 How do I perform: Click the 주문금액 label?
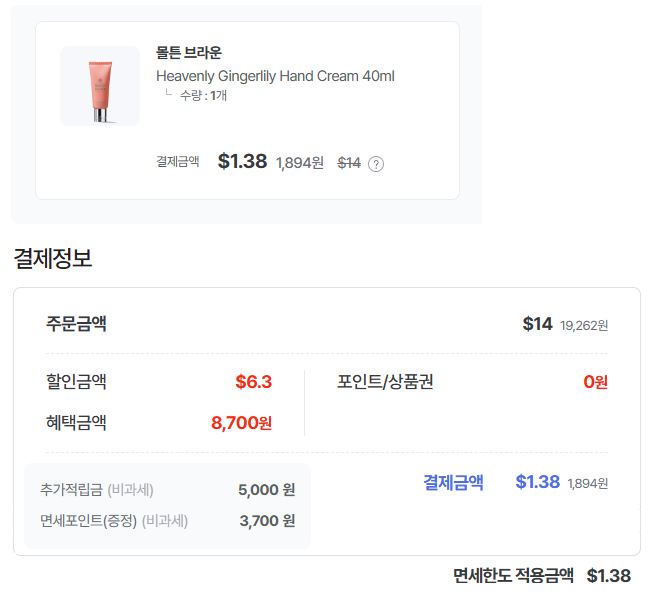76,323
